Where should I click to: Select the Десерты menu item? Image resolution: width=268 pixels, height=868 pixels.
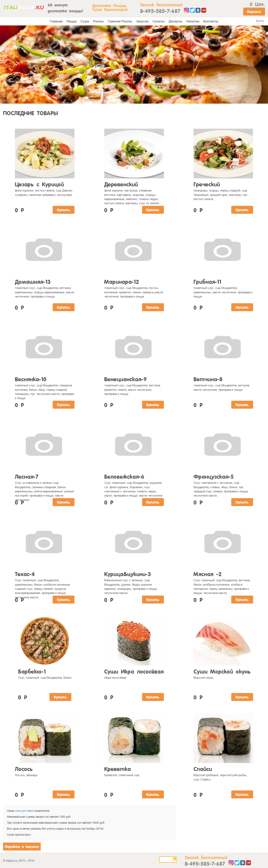point(175,21)
